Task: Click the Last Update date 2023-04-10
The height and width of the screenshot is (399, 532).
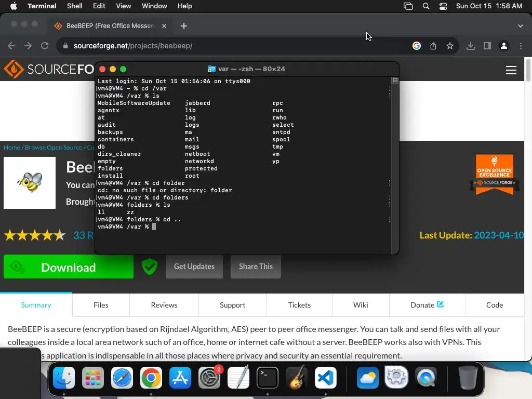Action: coord(499,235)
